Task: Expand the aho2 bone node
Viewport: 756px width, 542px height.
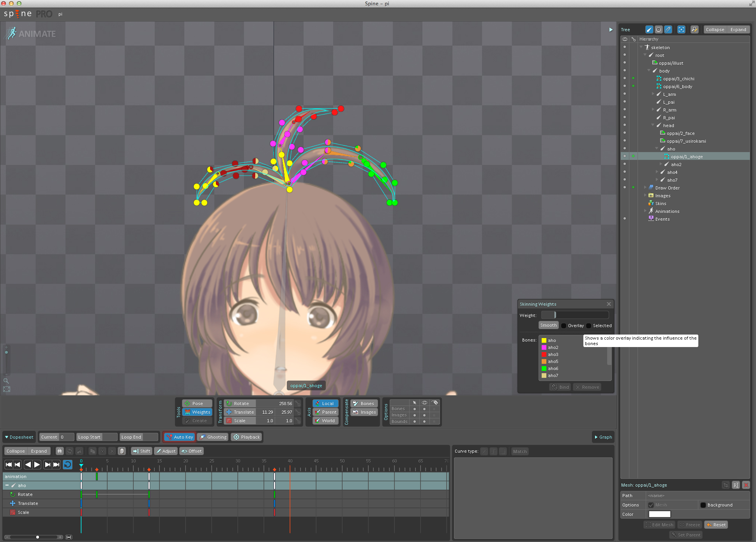Action: pos(661,164)
